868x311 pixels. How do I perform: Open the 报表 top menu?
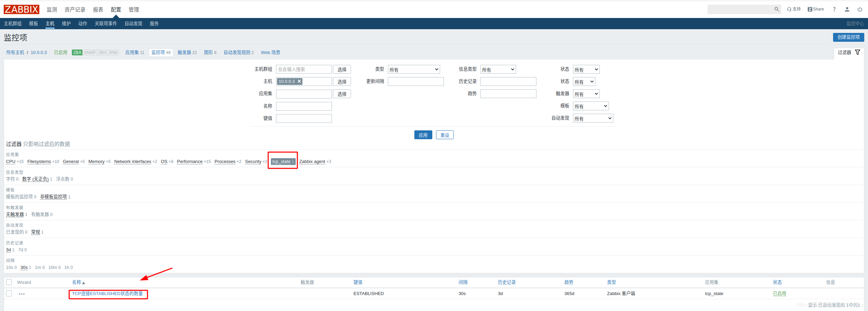tap(98, 10)
